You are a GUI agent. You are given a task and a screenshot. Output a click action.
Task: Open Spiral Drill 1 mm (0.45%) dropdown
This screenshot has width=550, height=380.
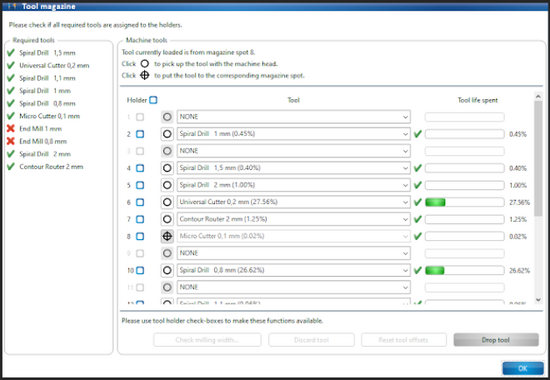point(294,134)
